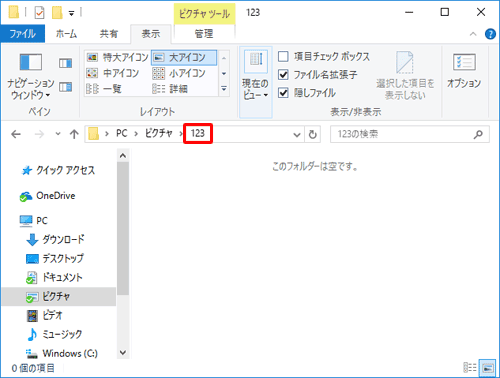This screenshot has width=500, height=378.
Task: Refresh the folder view
Action: click(x=313, y=135)
